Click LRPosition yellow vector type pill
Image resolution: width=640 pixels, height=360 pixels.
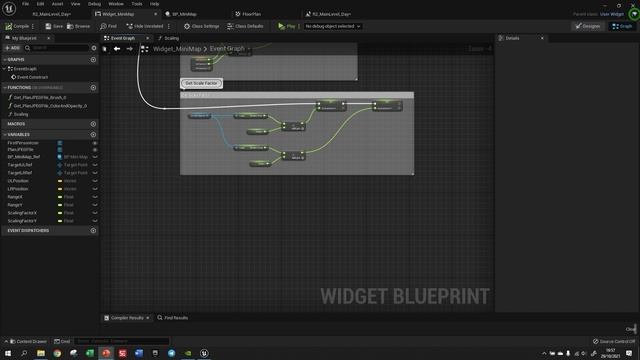point(60,189)
